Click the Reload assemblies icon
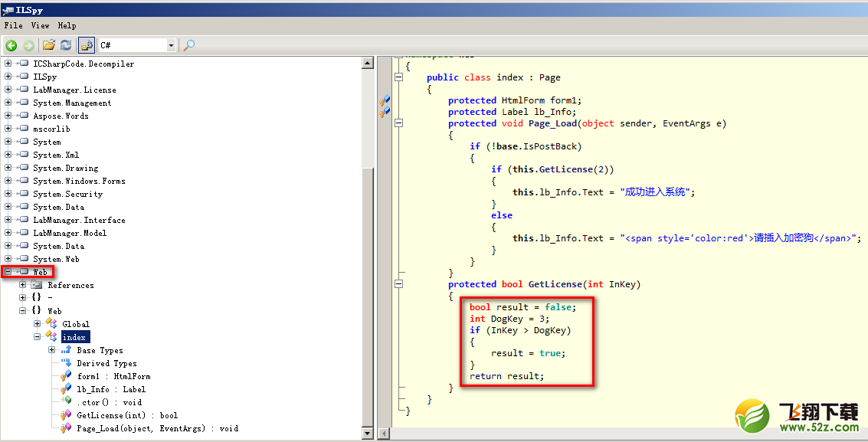Viewport: 868px width, 442px height. pyautogui.click(x=66, y=45)
